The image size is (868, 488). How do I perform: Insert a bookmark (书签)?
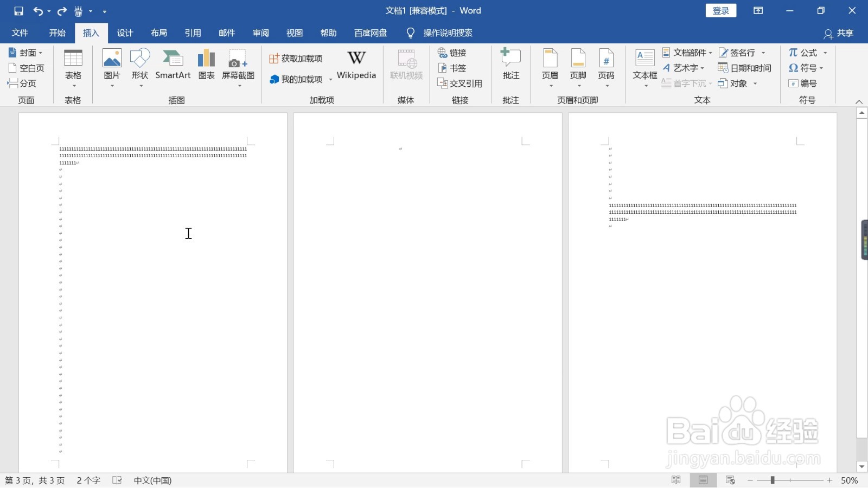pyautogui.click(x=452, y=68)
